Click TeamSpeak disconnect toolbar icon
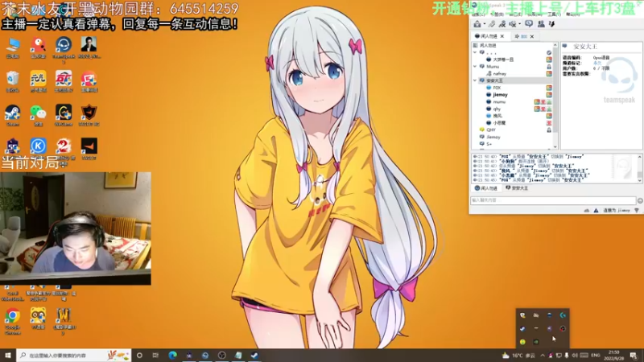Image resolution: width=644 pixels, height=362 pixels. pyautogui.click(x=492, y=24)
